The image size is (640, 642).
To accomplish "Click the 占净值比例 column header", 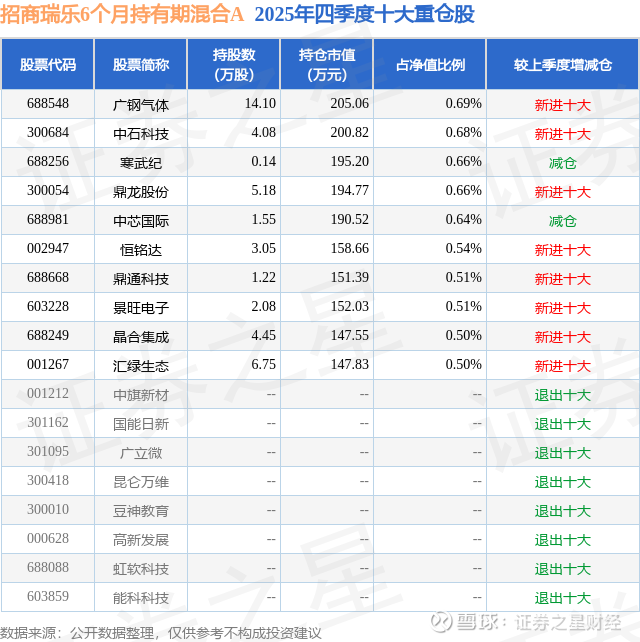I will (x=430, y=64).
